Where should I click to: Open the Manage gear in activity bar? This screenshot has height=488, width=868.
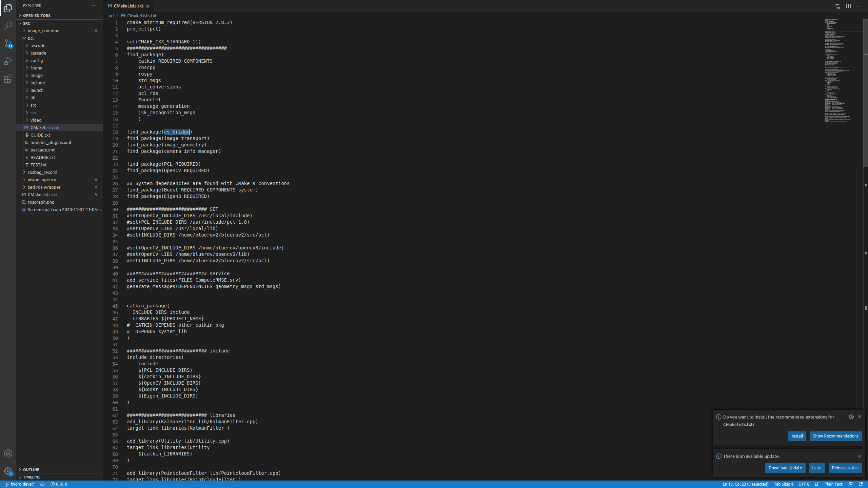(x=8, y=471)
